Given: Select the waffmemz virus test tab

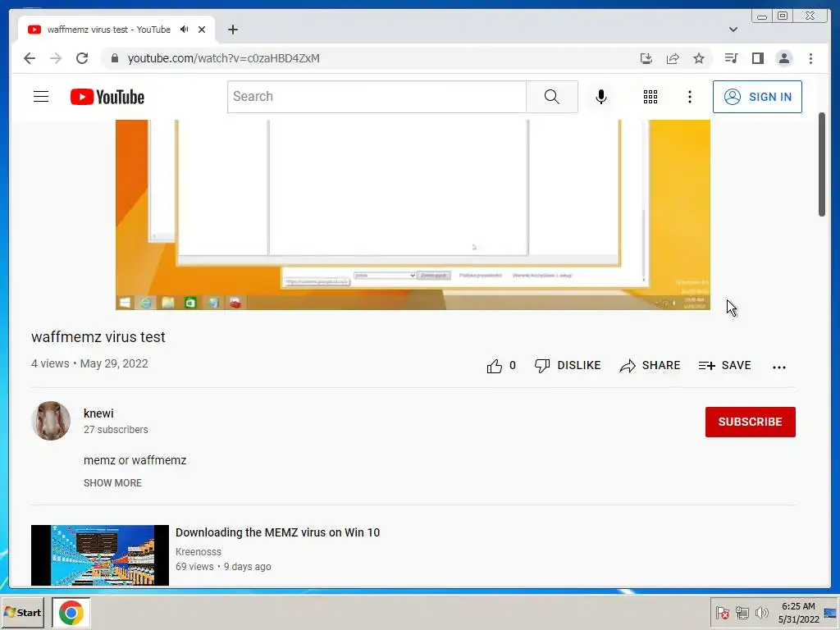Looking at the screenshot, I should pos(116,30).
